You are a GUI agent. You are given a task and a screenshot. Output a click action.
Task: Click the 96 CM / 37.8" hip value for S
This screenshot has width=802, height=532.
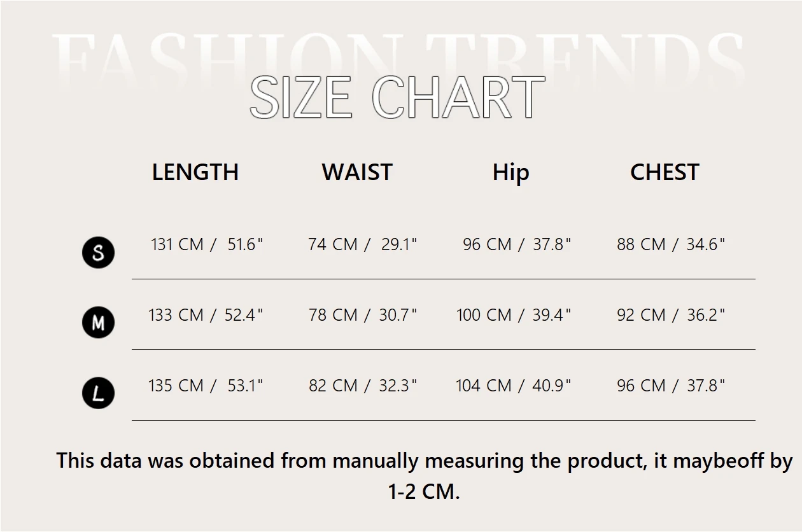[x=517, y=244]
